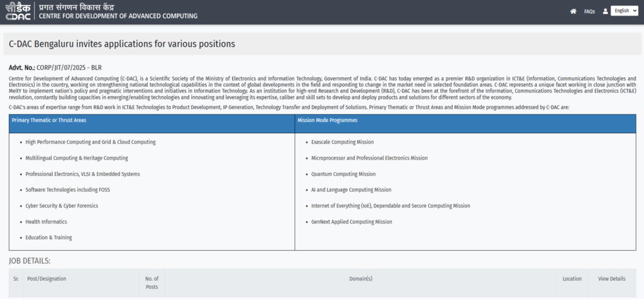Open the user account icon
644x299 pixels.
click(x=605, y=11)
